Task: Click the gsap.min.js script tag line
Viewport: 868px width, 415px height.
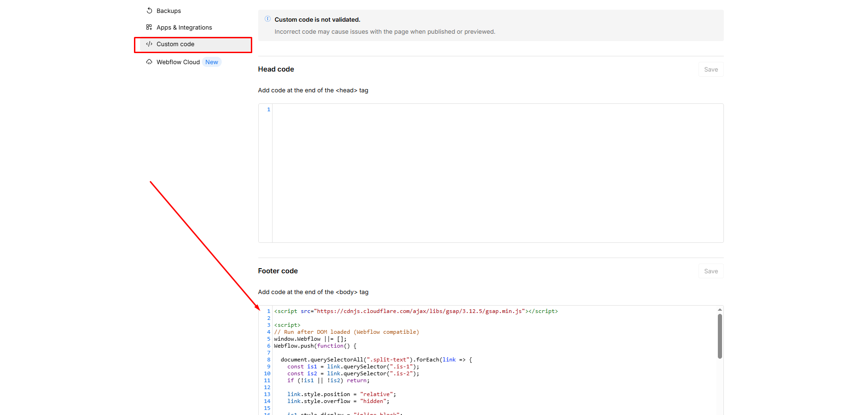Action: 416,311
